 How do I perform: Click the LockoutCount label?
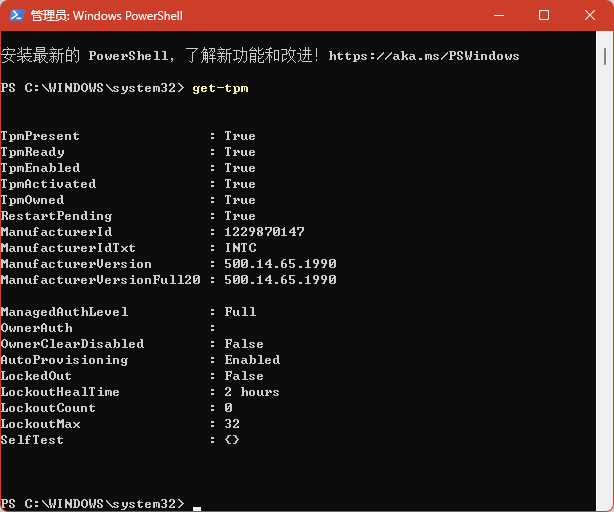(48, 408)
